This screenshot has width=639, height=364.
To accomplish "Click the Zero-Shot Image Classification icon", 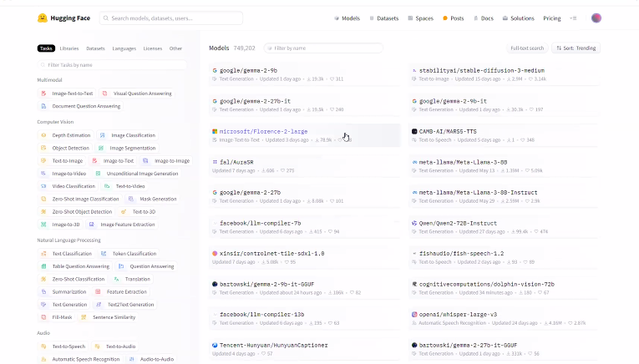I will (43, 199).
